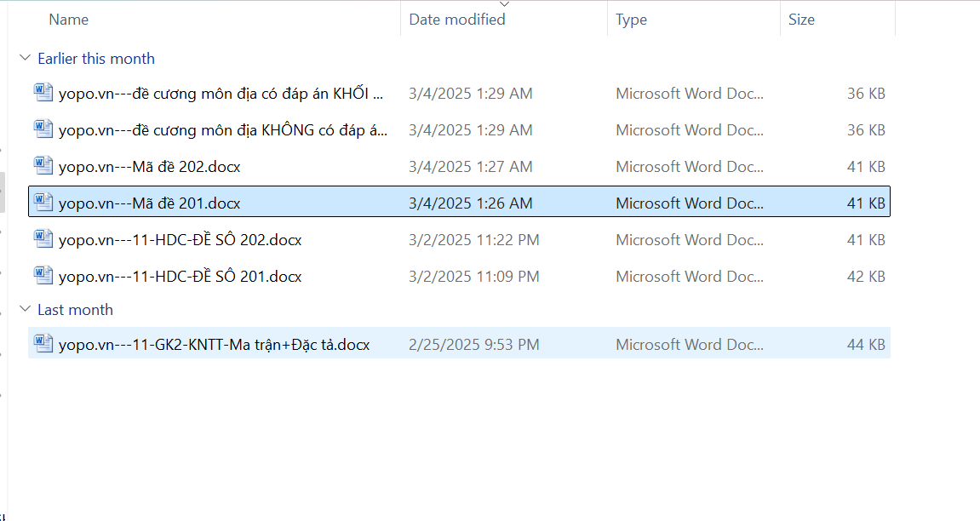Click the Word icon for Mã đề 201.docx

tap(43, 203)
